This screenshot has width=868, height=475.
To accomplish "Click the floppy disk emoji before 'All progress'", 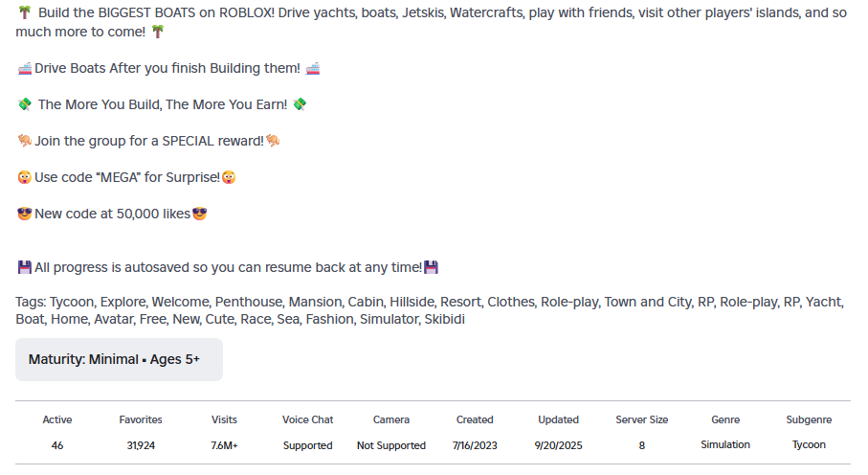I will [24, 267].
